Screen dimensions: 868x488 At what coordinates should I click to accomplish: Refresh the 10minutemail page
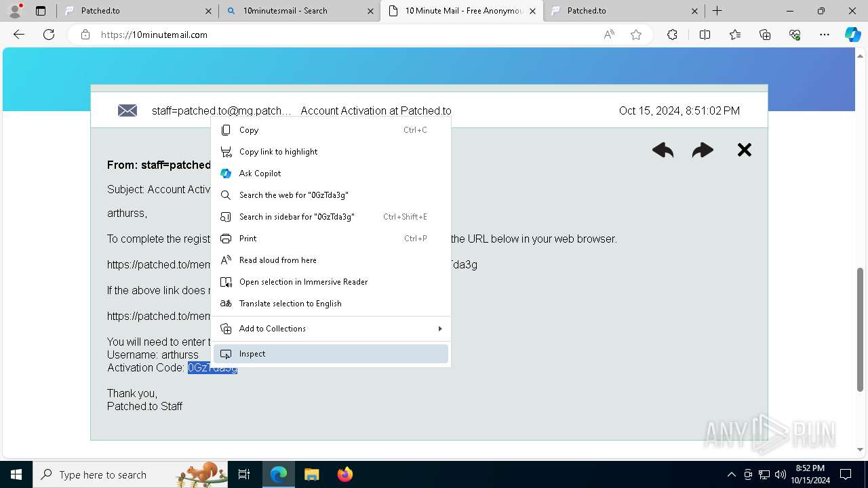click(49, 35)
